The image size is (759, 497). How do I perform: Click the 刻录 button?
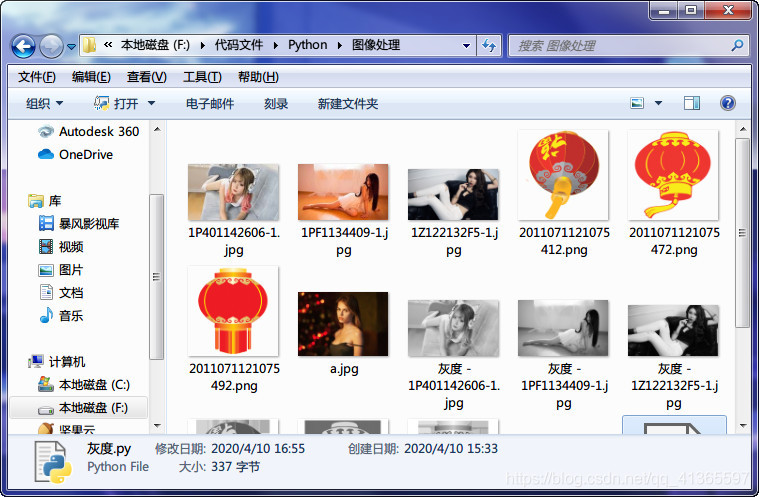(276, 104)
